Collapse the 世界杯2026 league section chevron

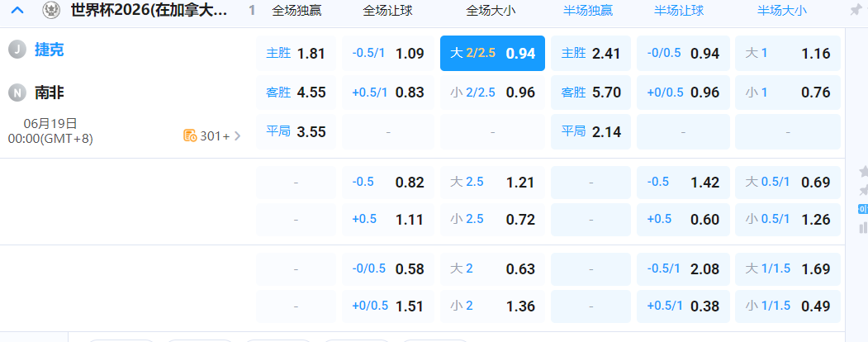click(17, 10)
